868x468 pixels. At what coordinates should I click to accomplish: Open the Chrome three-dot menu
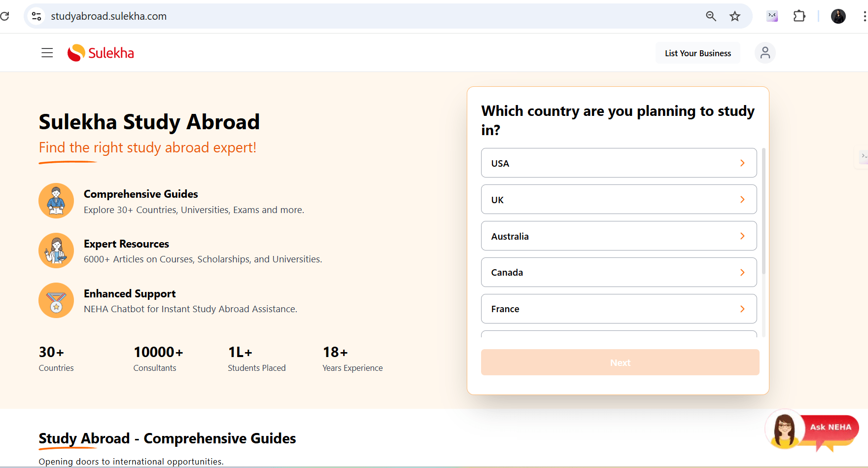point(864,16)
